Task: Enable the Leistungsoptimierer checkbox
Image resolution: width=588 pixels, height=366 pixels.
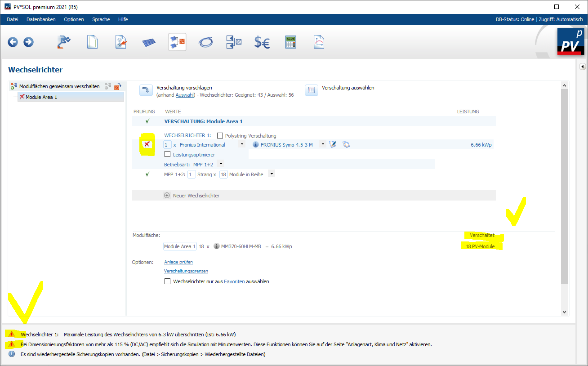Action: (168, 154)
